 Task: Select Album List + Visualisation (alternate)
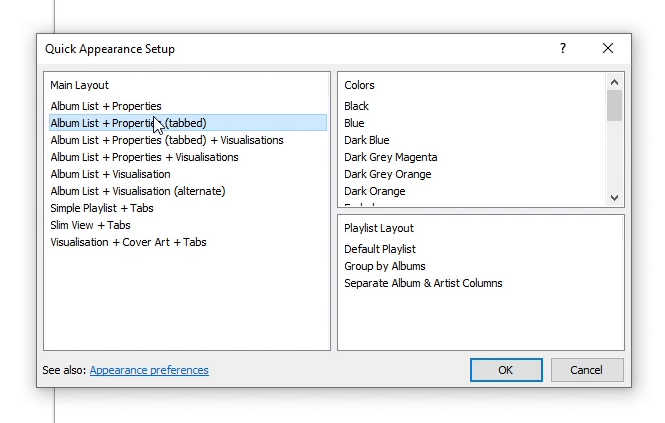138,191
